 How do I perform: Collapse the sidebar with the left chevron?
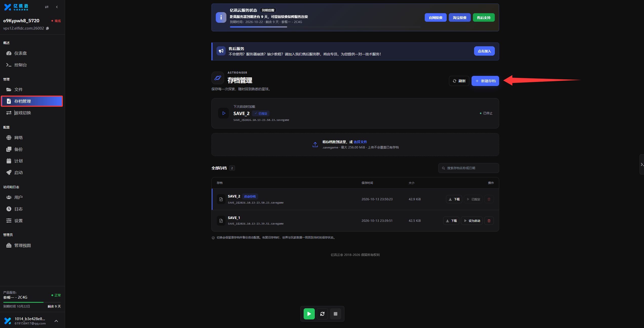click(57, 7)
